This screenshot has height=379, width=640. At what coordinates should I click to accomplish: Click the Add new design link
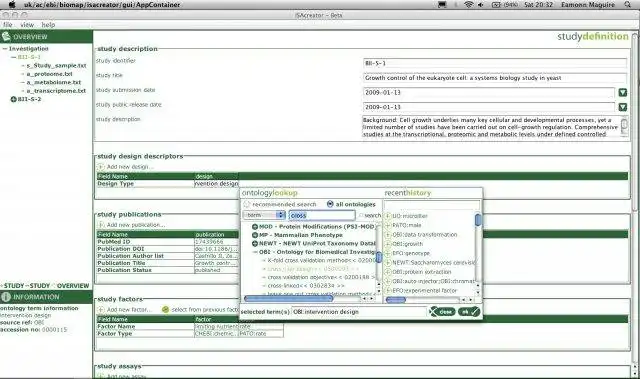[x=130, y=166]
